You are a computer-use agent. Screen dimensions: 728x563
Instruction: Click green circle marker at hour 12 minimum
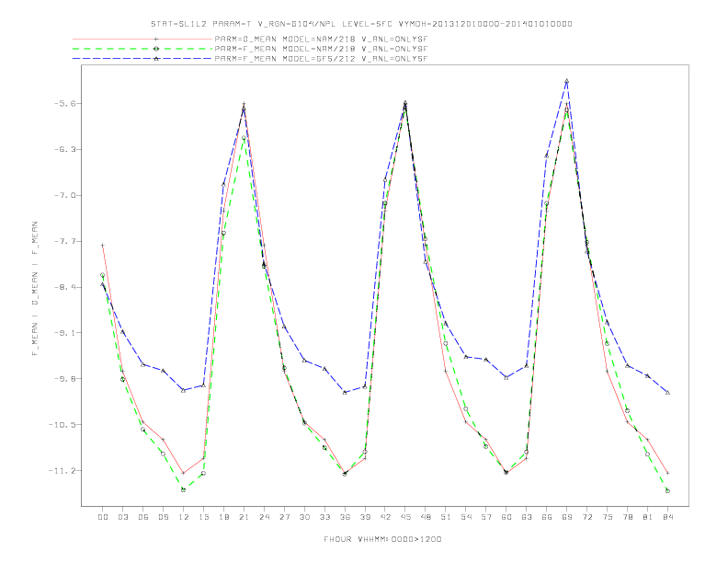[184, 489]
